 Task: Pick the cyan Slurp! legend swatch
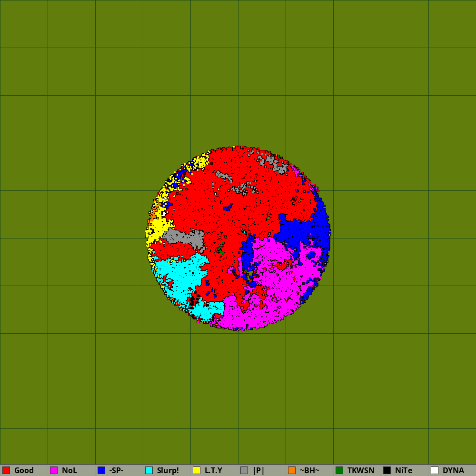point(149,470)
